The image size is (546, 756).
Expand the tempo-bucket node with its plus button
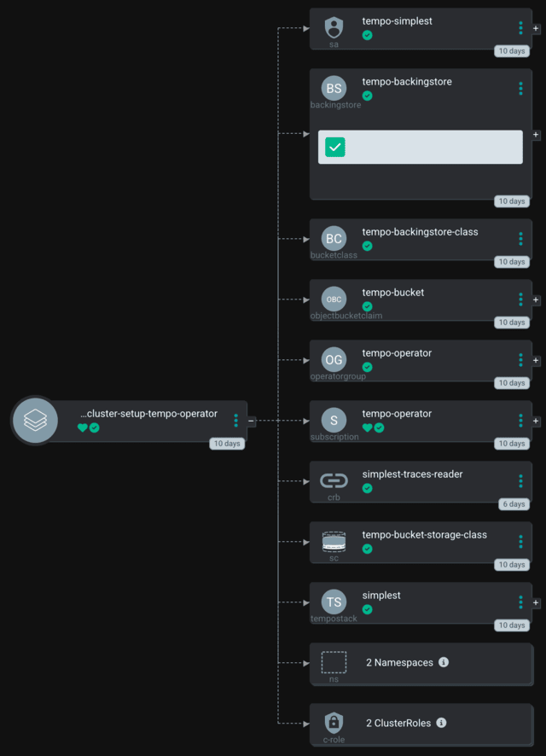click(536, 300)
